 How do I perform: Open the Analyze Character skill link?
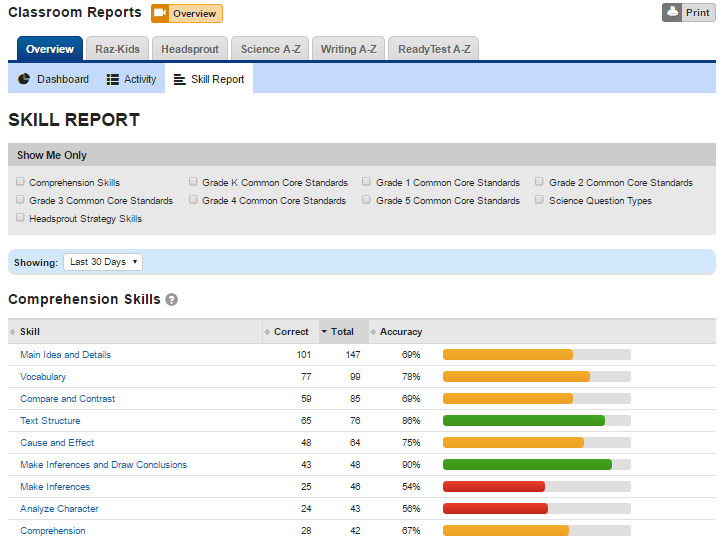tap(59, 508)
